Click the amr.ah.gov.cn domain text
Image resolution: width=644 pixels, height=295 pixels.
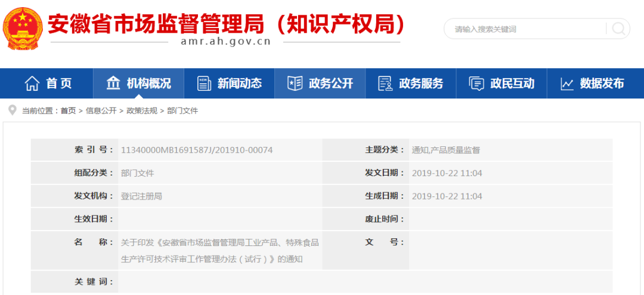225,42
